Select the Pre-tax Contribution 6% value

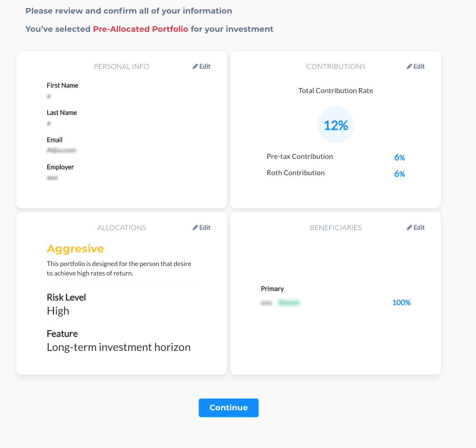399,158
